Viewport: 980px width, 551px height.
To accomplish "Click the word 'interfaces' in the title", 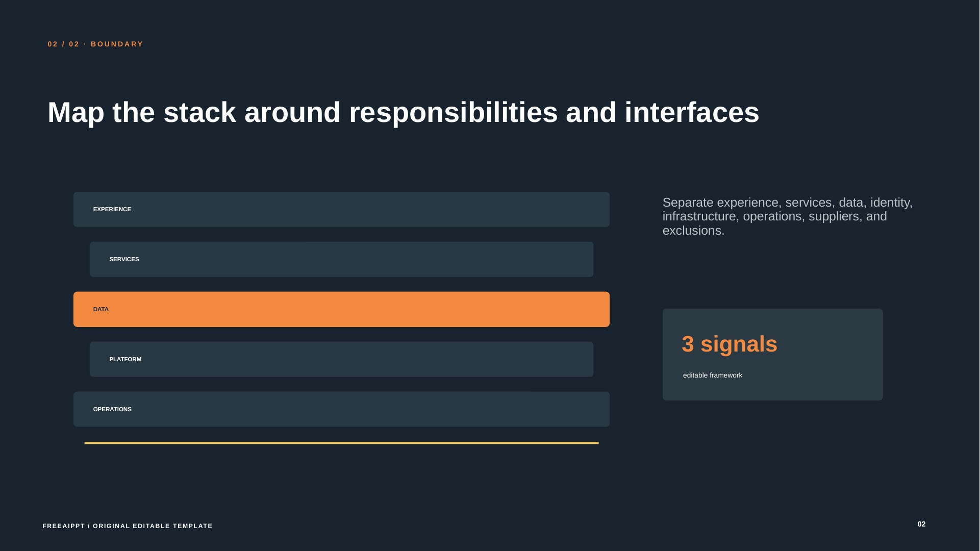I will tap(692, 112).
